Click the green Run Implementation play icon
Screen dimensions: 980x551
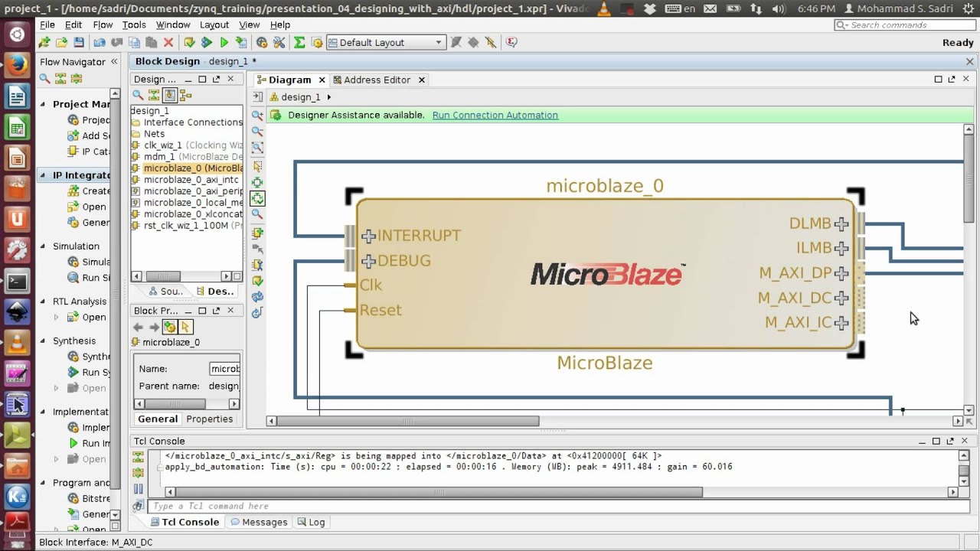[224, 43]
